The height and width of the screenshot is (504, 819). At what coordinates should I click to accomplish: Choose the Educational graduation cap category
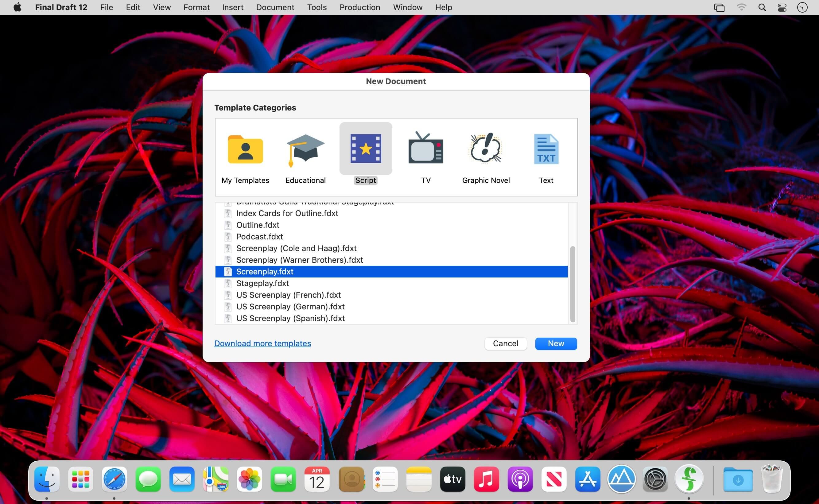[305, 149]
